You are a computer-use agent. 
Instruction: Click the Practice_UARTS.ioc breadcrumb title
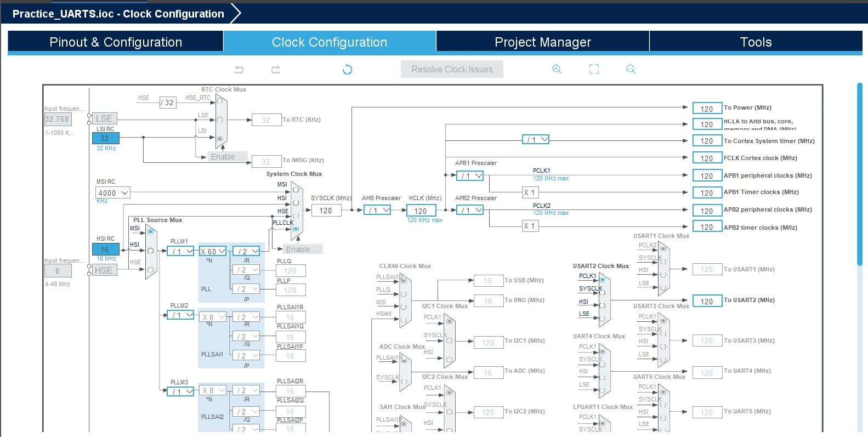(x=118, y=14)
